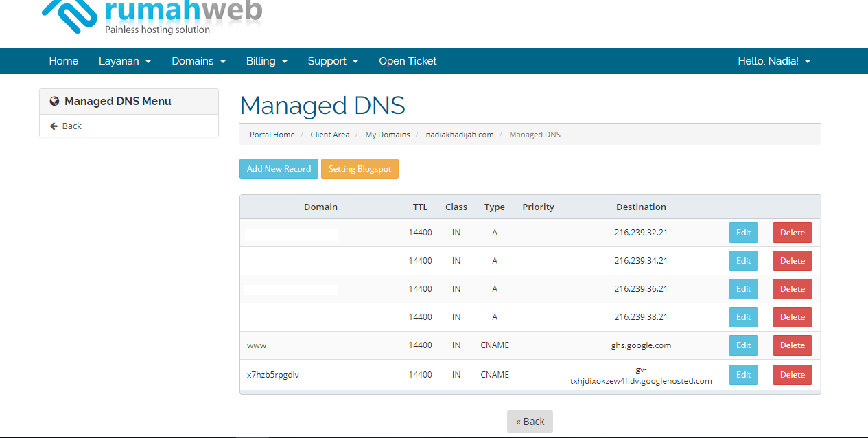Open the Client Area breadcrumb link
The width and height of the screenshot is (868, 438).
click(x=330, y=135)
